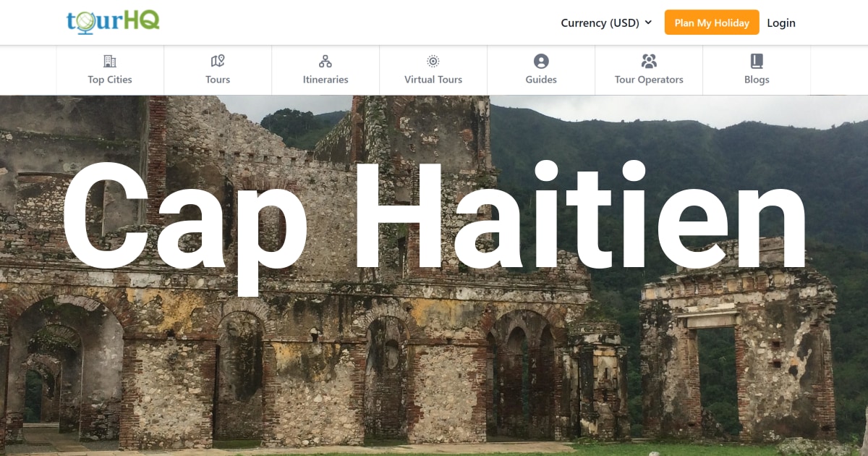The height and width of the screenshot is (456, 868).
Task: Select the Tour Operators menu item
Action: 649,80
